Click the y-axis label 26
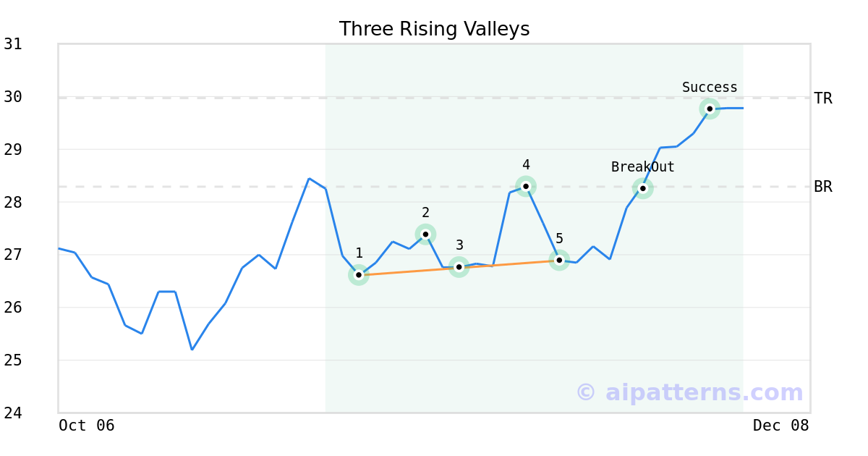Image resolution: width=868 pixels, height=456 pixels. click(13, 308)
